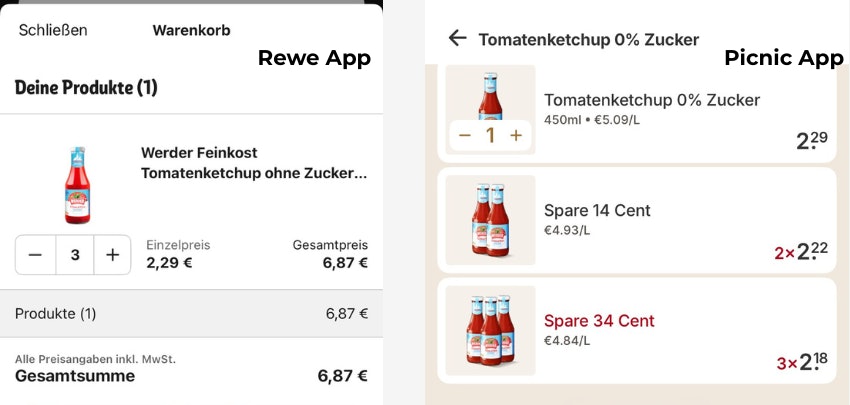
Task: Decrease Picnic ketchup quantity with minus icon
Action: 465,135
